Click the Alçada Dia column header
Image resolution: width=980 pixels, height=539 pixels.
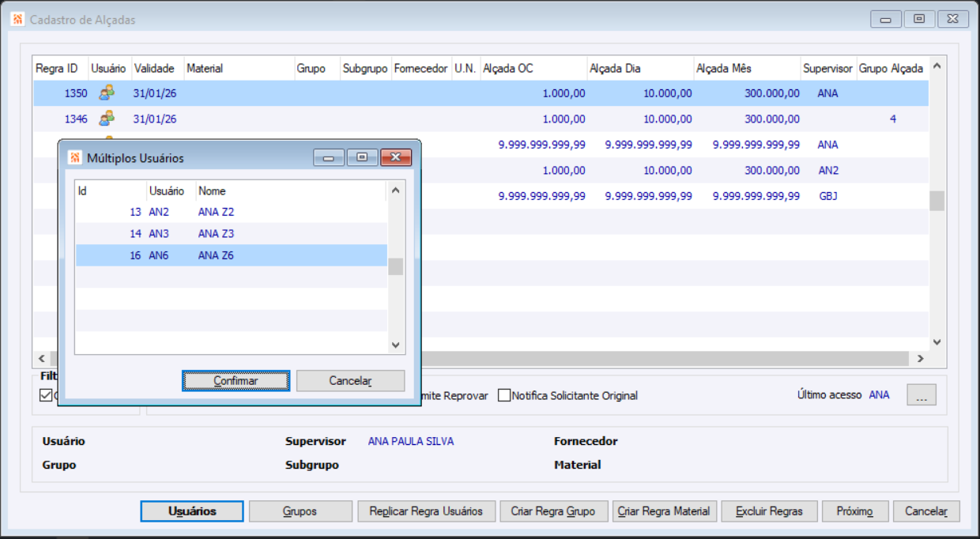640,69
